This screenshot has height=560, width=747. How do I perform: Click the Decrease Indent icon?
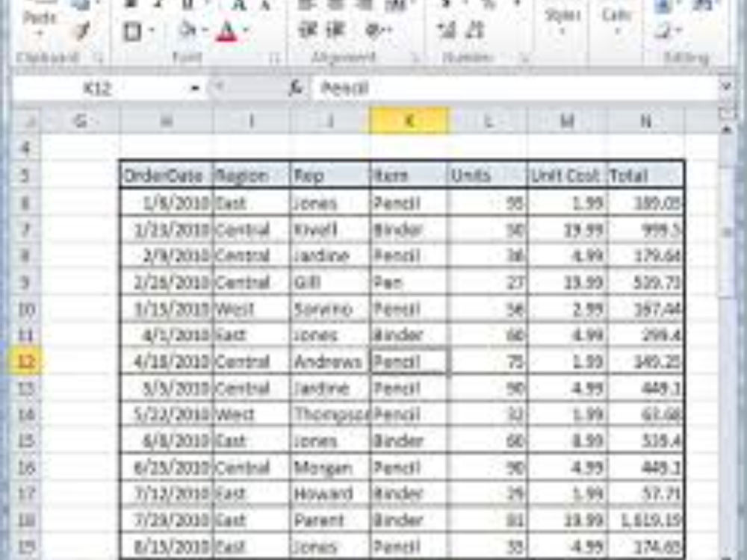tap(308, 31)
